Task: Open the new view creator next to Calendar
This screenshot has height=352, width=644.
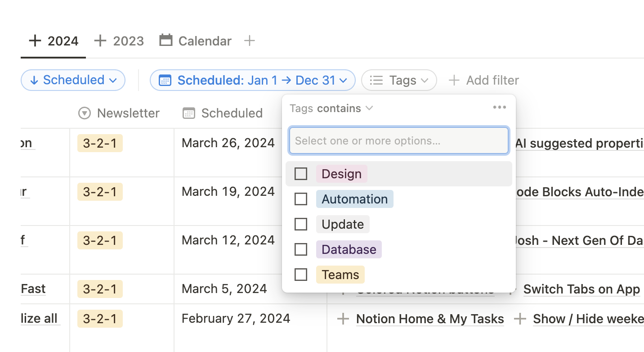Action: [249, 41]
